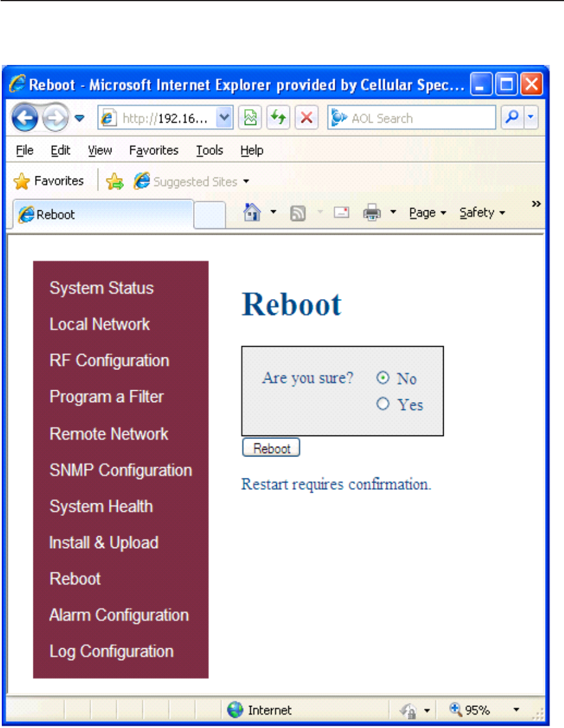This screenshot has height=728, width=564.
Task: Open the address bar dropdown arrow
Action: [224, 118]
